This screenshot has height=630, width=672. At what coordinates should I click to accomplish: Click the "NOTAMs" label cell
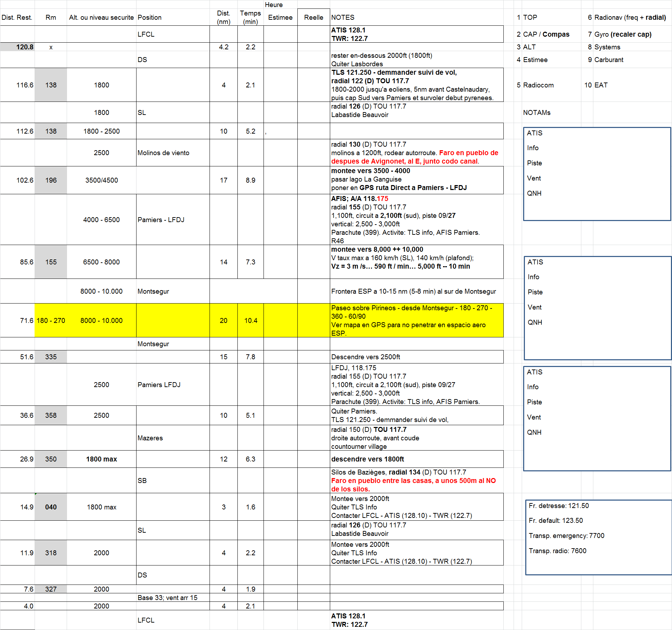(537, 112)
